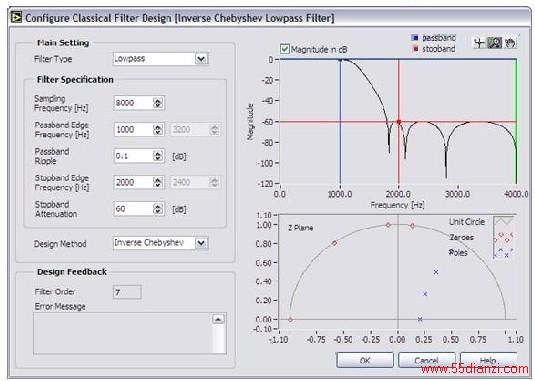
Task: Click the OK button
Action: click(x=365, y=360)
